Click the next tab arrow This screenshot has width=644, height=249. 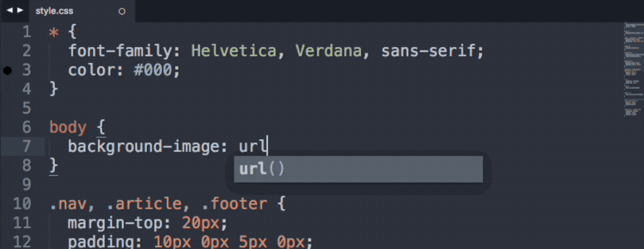click(20, 10)
